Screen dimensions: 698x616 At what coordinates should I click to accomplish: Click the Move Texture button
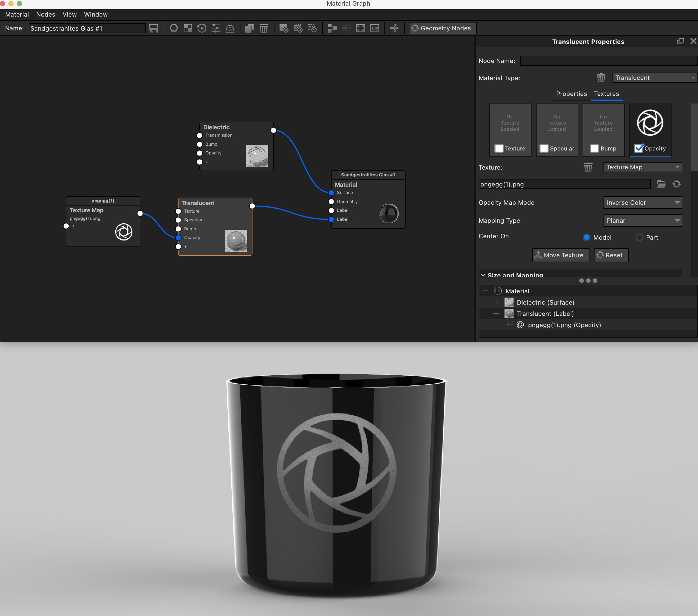[x=560, y=255]
